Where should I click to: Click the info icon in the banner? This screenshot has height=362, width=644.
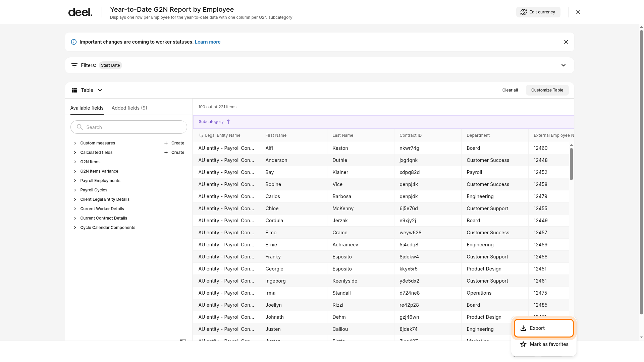click(x=74, y=42)
